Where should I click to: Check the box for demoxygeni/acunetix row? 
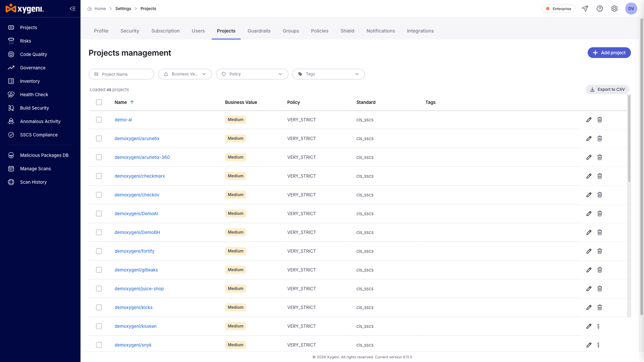99,138
